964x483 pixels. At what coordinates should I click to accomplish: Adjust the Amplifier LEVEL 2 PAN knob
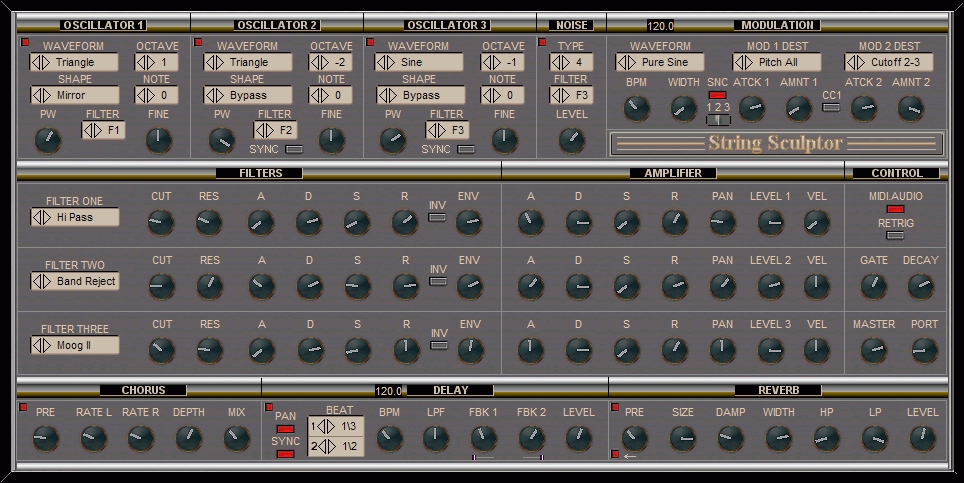pos(722,286)
